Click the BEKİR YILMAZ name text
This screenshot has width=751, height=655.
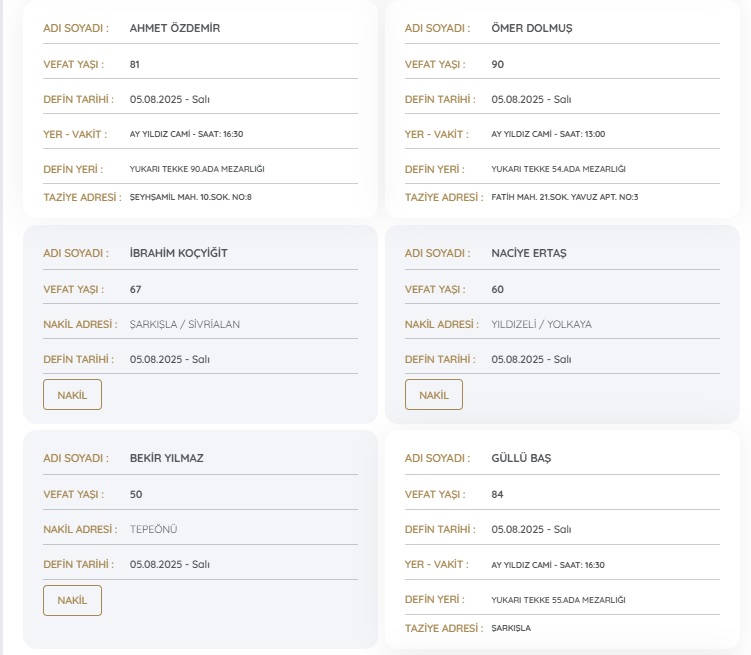click(166, 458)
